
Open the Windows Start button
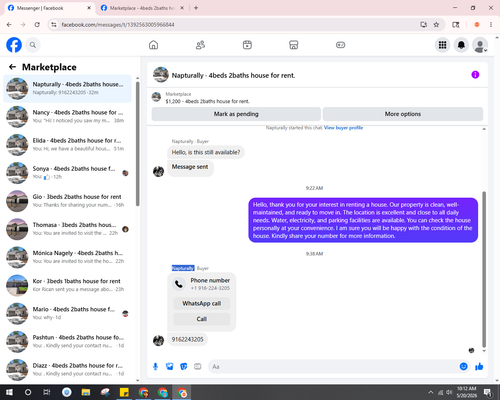[9, 392]
